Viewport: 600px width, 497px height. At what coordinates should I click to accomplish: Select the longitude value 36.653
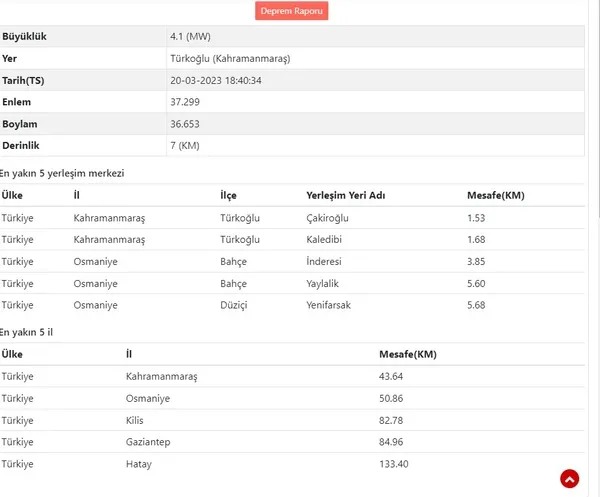[185, 124]
